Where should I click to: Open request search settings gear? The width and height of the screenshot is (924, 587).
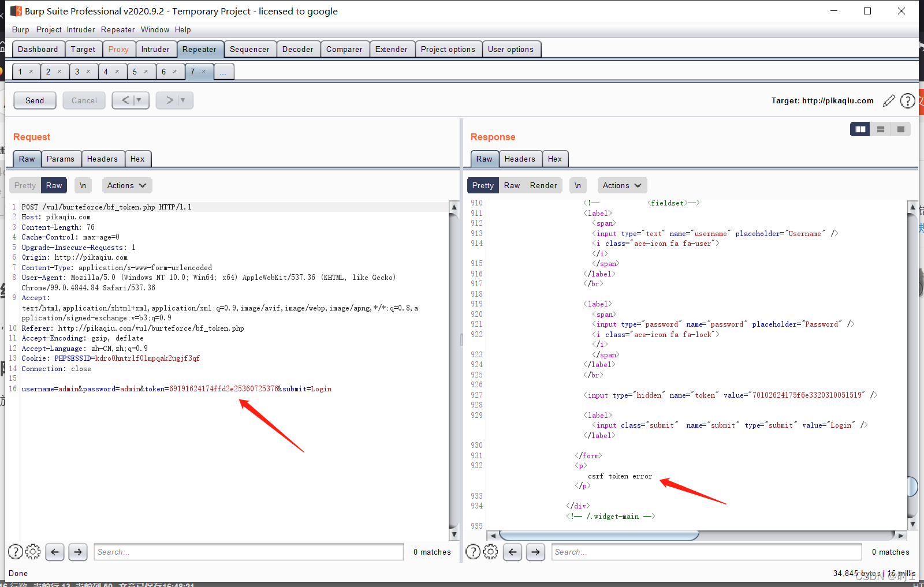33,552
